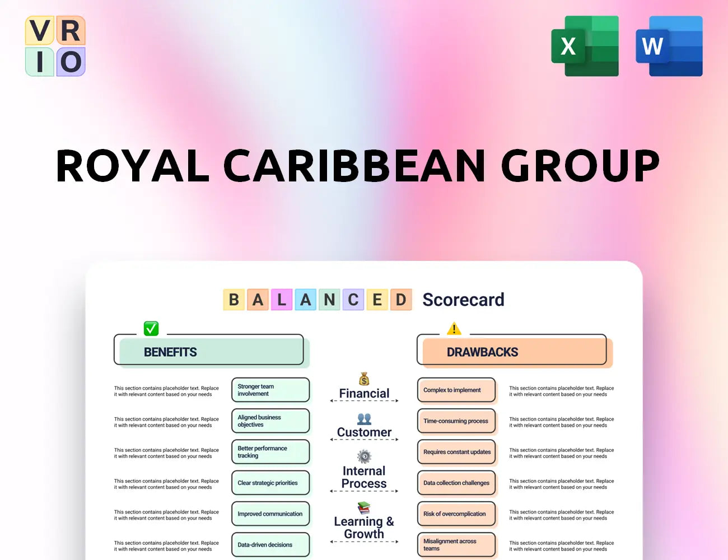Click the money bag icon above Financial
This screenshot has width=728, height=560.
coord(364,379)
